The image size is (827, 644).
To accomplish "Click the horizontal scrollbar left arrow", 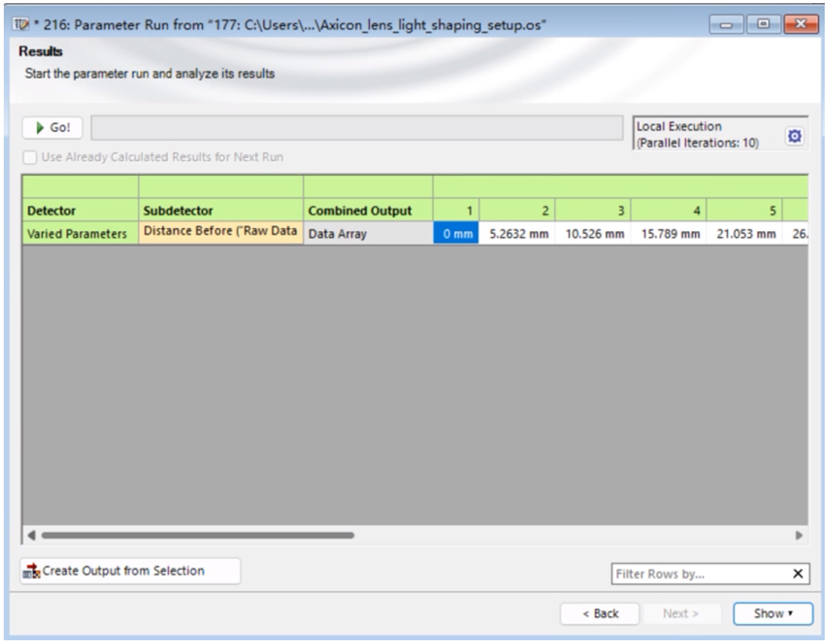I will pos(32,535).
